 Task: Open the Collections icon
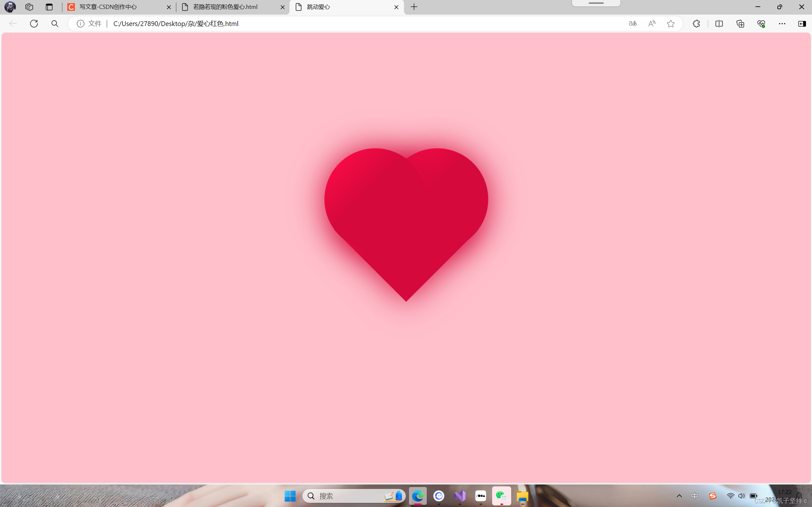tap(740, 23)
